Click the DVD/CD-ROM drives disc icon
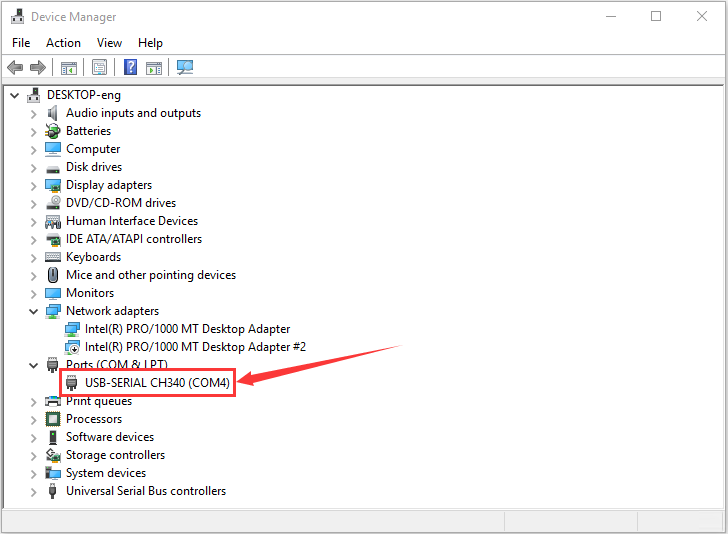 [53, 202]
